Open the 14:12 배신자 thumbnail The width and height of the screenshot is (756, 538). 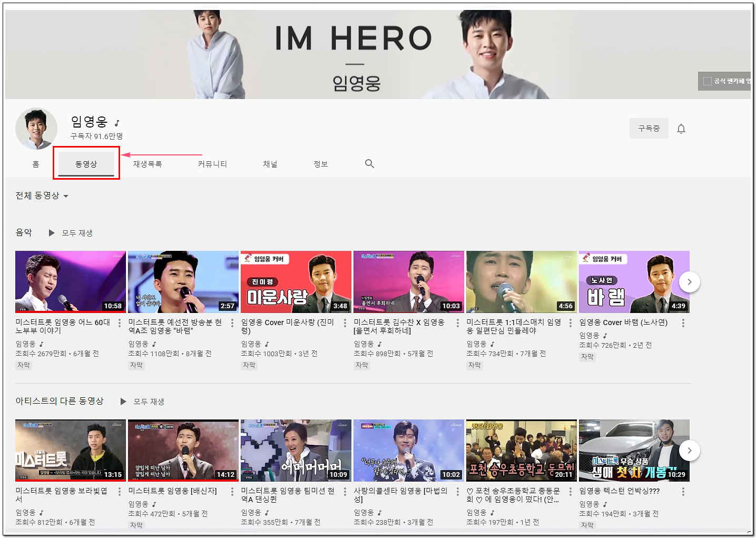pos(183,451)
